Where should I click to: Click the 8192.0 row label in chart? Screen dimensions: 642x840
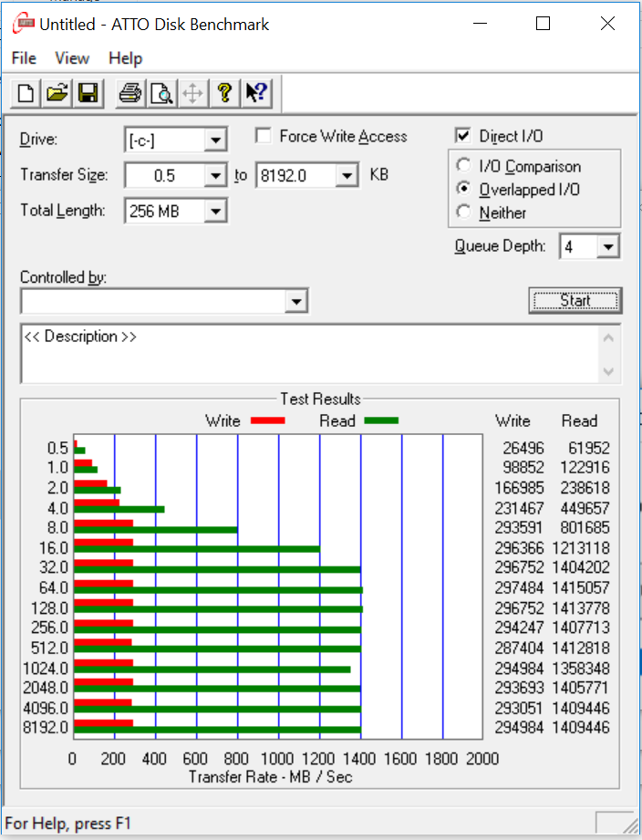pos(46,728)
